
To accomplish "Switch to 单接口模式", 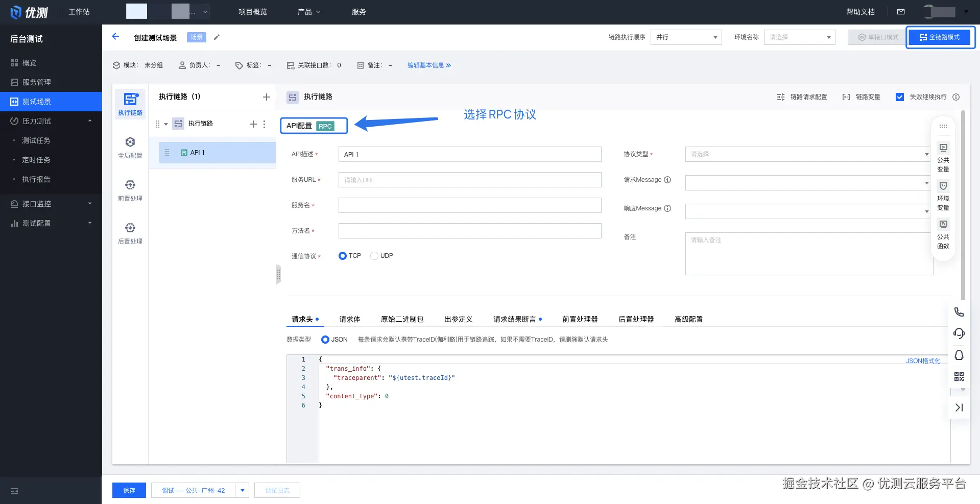I will coord(878,37).
